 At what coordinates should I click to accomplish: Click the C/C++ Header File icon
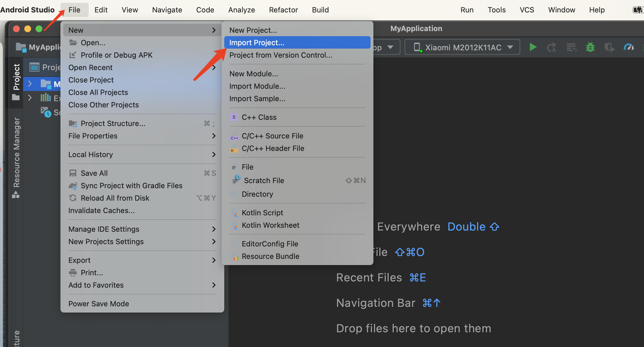tap(234, 149)
